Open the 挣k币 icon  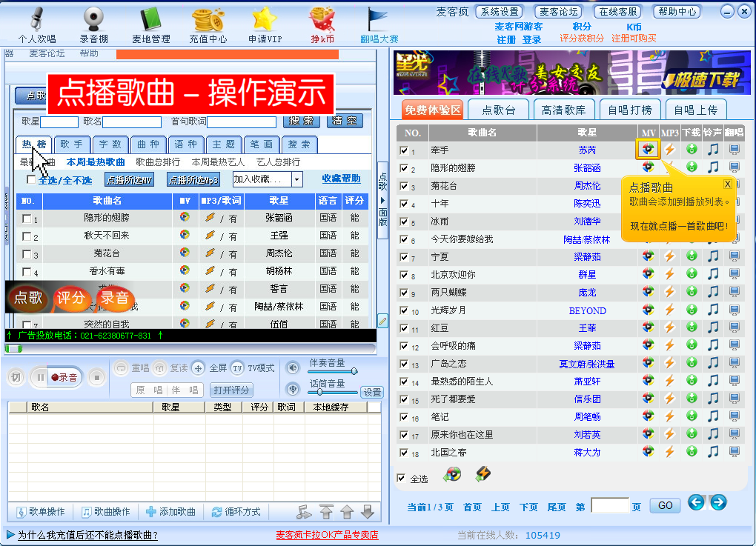click(322, 20)
